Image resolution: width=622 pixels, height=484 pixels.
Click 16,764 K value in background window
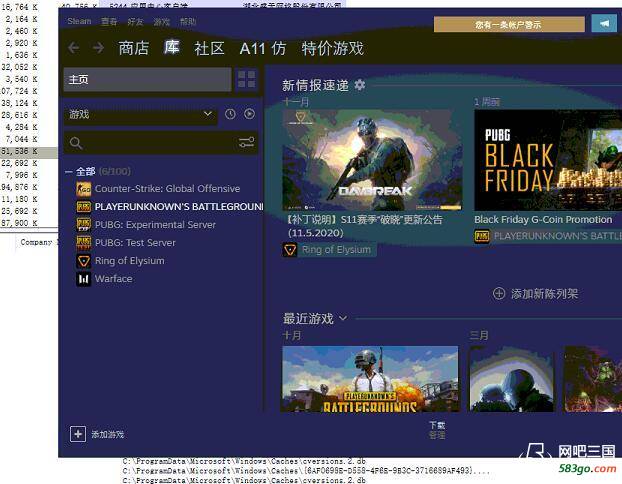point(19,7)
